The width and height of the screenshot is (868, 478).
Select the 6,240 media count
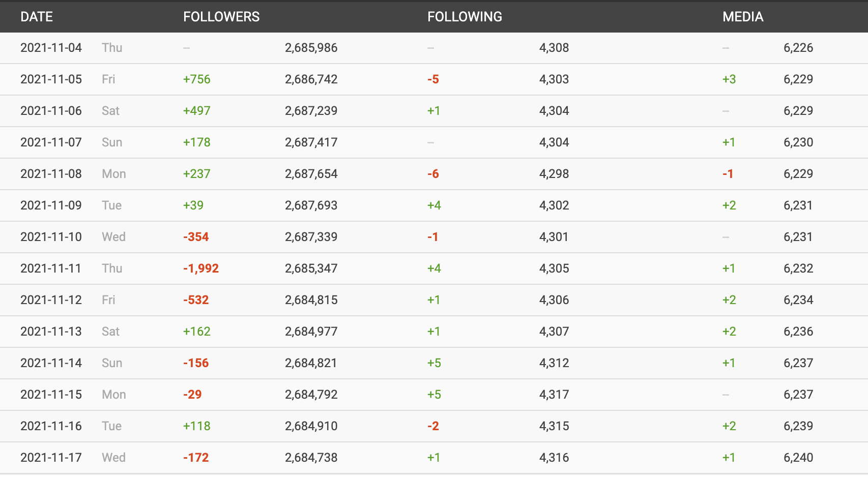pyautogui.click(x=798, y=458)
